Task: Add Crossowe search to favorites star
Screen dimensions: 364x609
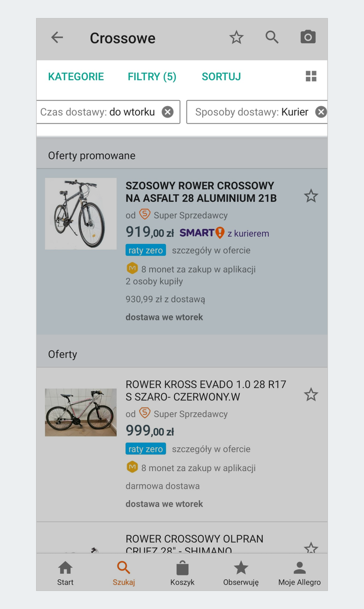Action: click(x=236, y=38)
